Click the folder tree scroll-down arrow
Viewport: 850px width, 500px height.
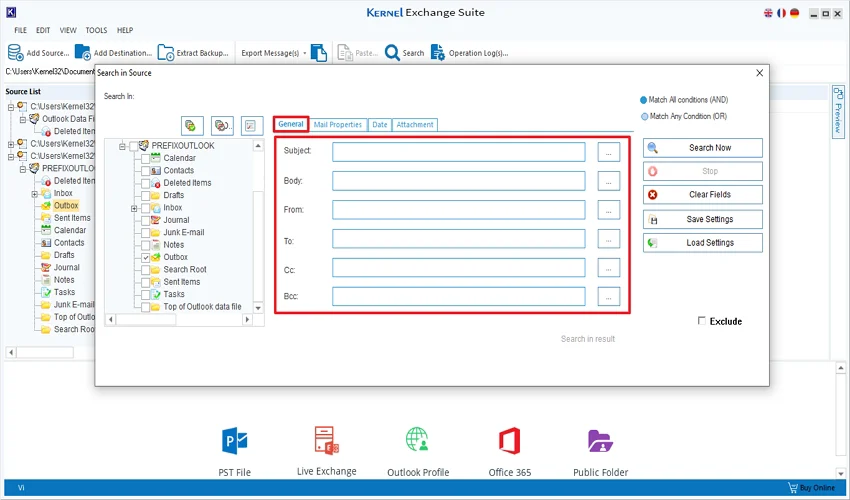tap(258, 308)
